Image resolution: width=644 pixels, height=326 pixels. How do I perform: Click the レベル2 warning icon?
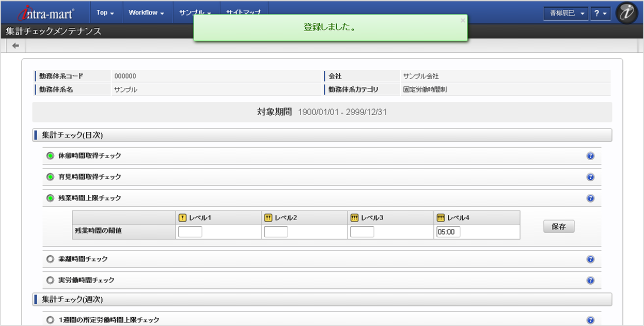click(x=268, y=218)
